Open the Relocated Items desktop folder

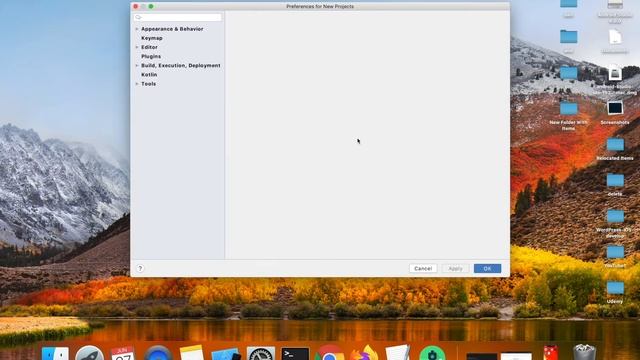[x=615, y=144]
